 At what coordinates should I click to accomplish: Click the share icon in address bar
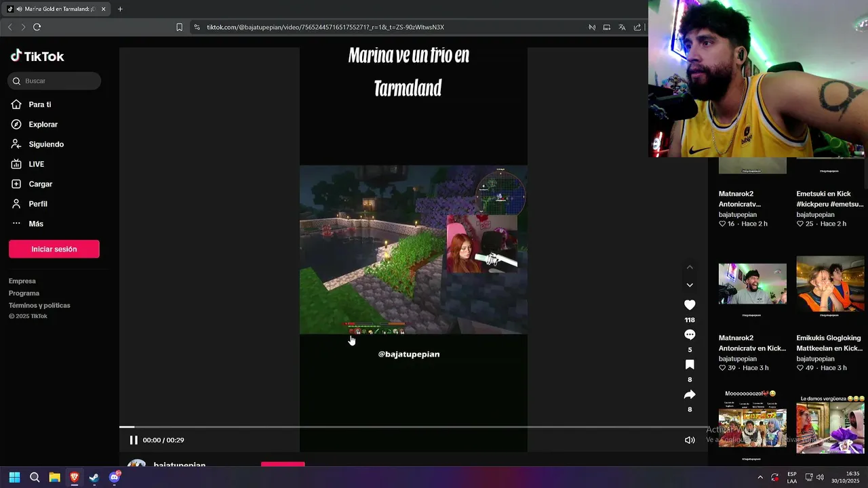637,27
